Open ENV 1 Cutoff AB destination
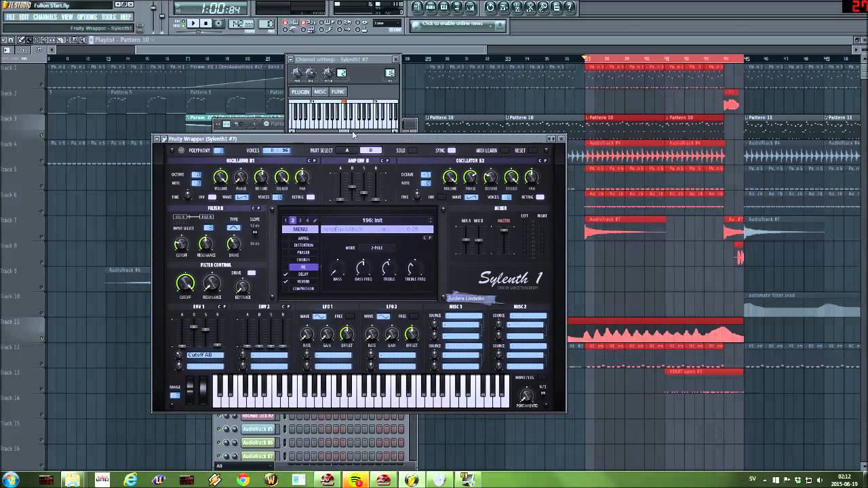This screenshot has height=488, width=868. [x=205, y=355]
